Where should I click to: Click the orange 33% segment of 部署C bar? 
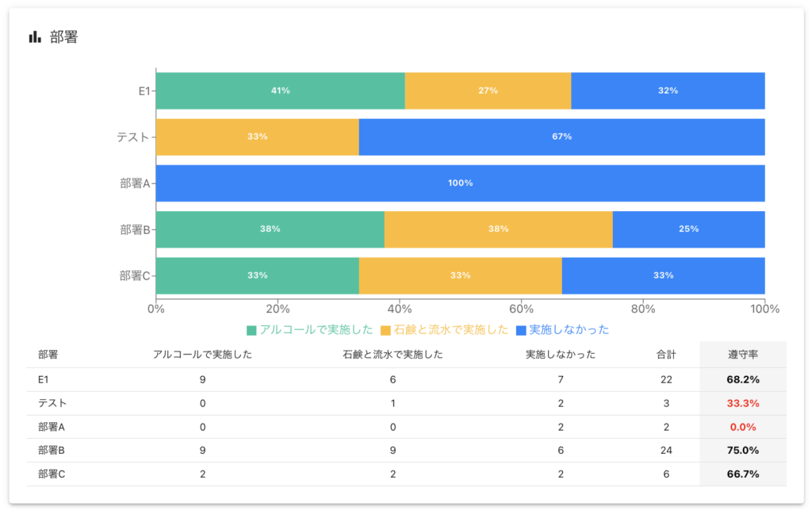(460, 275)
